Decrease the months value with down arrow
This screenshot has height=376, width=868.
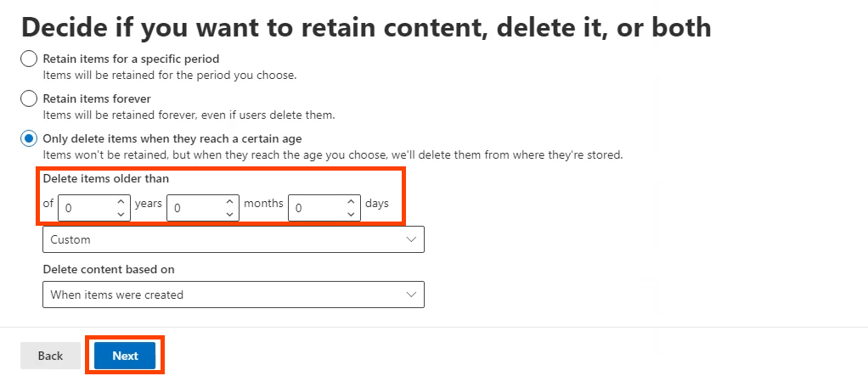tap(229, 214)
